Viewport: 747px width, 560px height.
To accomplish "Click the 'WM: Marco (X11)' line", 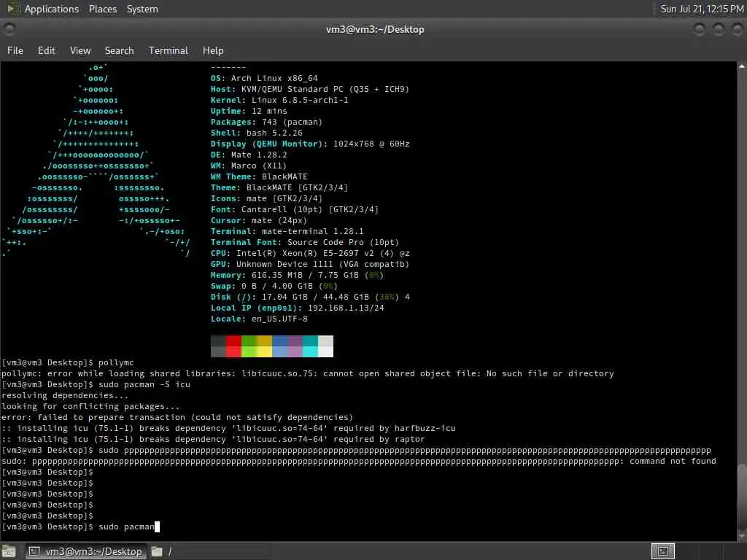I will (x=249, y=166).
